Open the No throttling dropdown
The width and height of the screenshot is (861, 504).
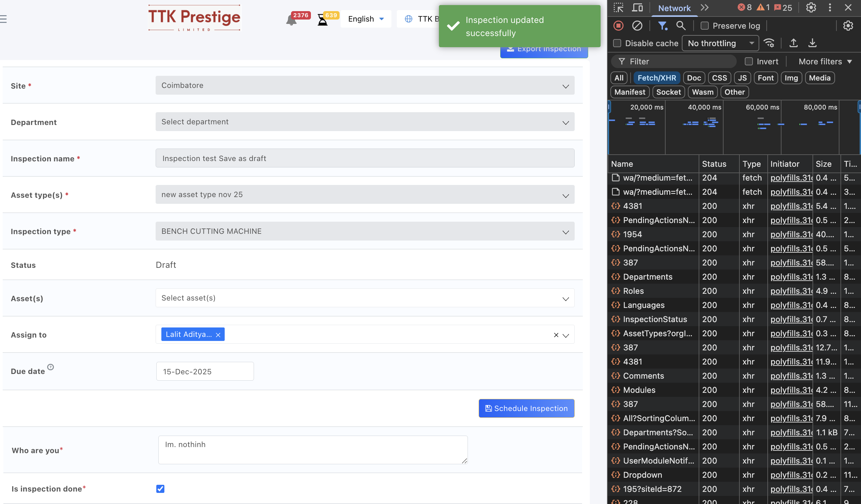pyautogui.click(x=720, y=43)
